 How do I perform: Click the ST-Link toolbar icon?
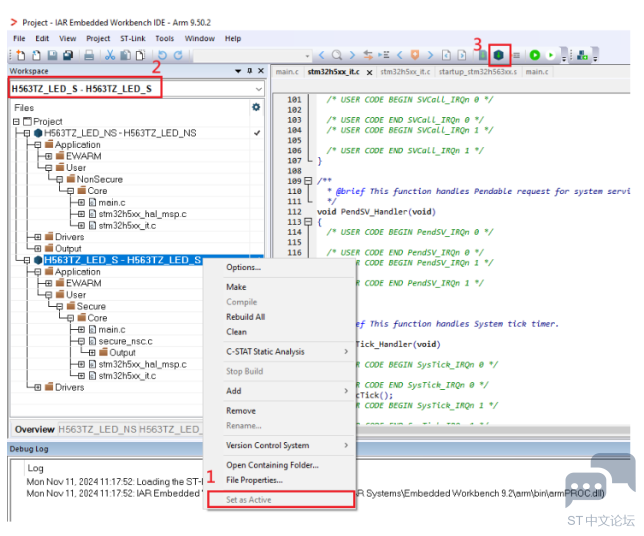point(582,55)
